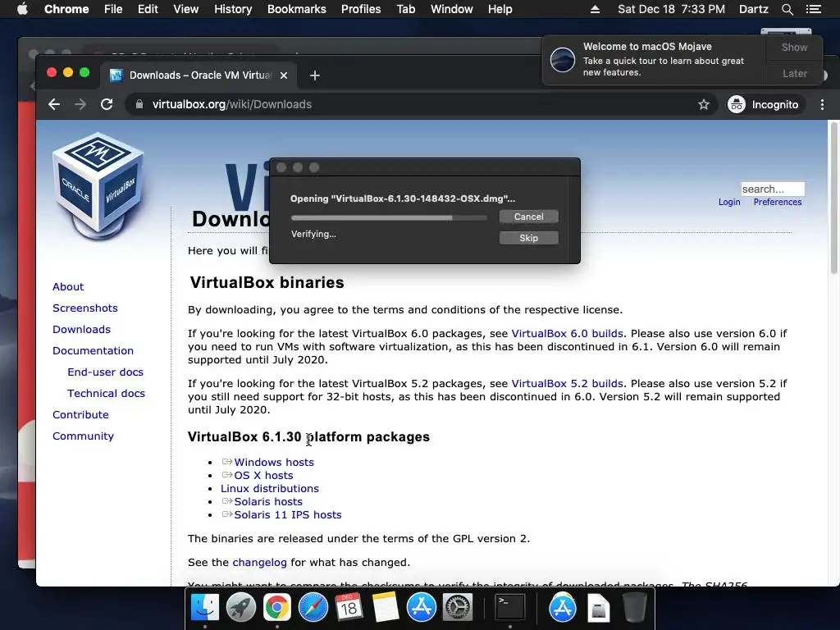The image size is (840, 630).
Task: Open Downloads in sidebar
Action: pos(81,330)
